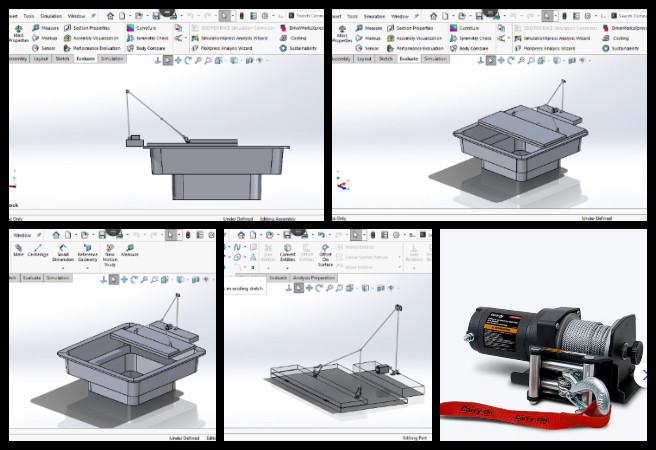Image resolution: width=656 pixels, height=450 pixels.
Task: Click New Motion Study in the open-box window
Action: click(110, 256)
